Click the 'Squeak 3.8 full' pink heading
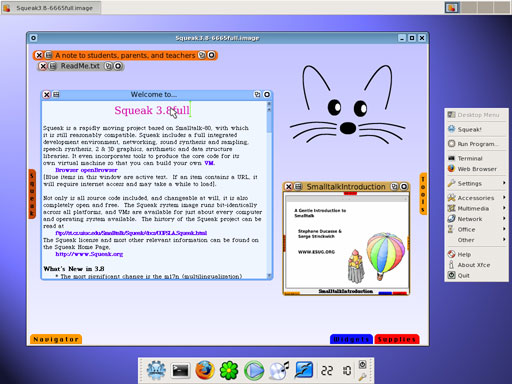The height and width of the screenshot is (384, 512). coord(152,110)
